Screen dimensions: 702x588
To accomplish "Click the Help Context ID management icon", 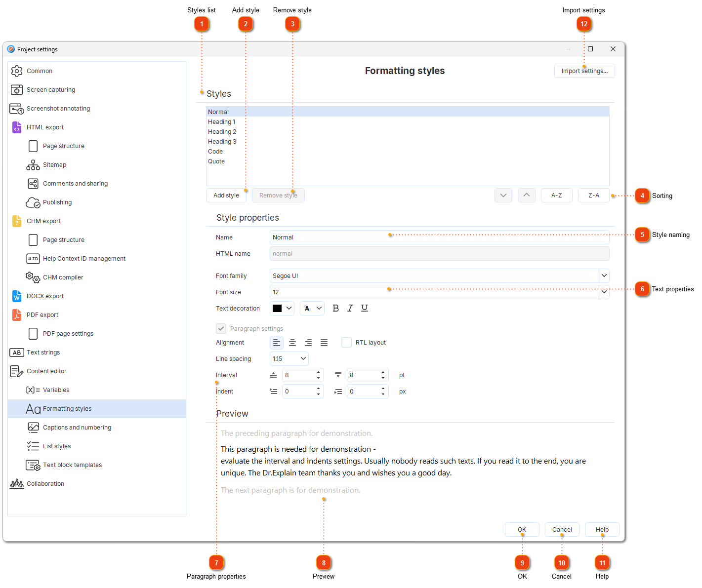I will pos(33,259).
